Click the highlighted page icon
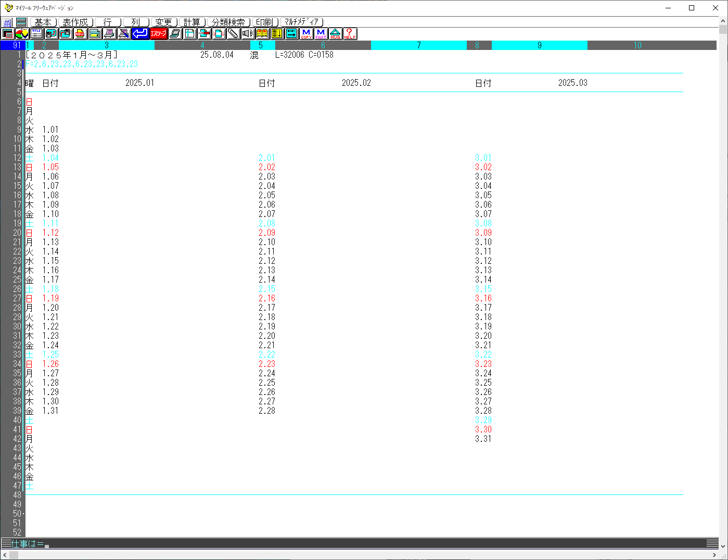 tap(219, 34)
